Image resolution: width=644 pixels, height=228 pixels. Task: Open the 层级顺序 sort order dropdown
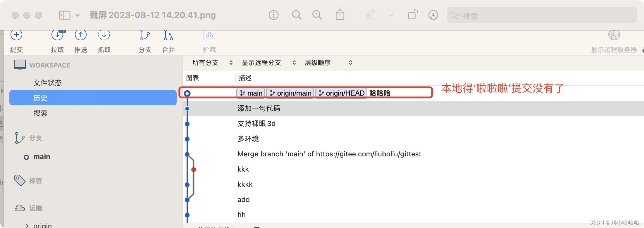[328, 63]
